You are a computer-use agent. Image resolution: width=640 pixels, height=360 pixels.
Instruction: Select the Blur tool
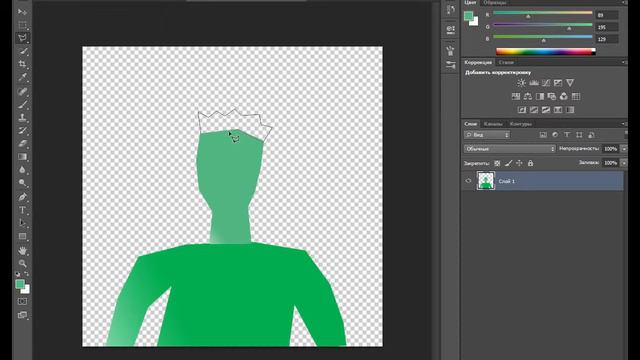pos(22,170)
